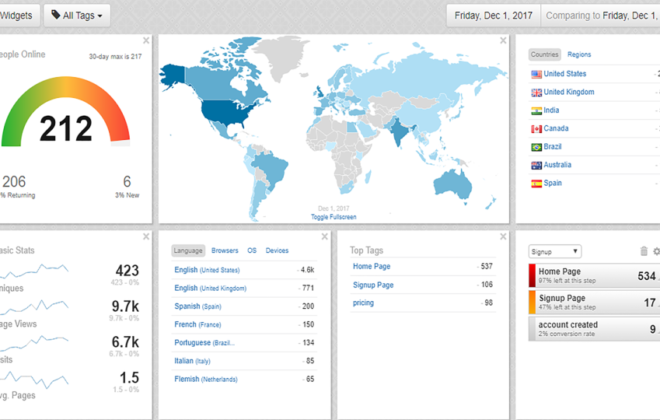Open the Comparing to date selector
The width and height of the screenshot is (660, 420).
tap(601, 16)
